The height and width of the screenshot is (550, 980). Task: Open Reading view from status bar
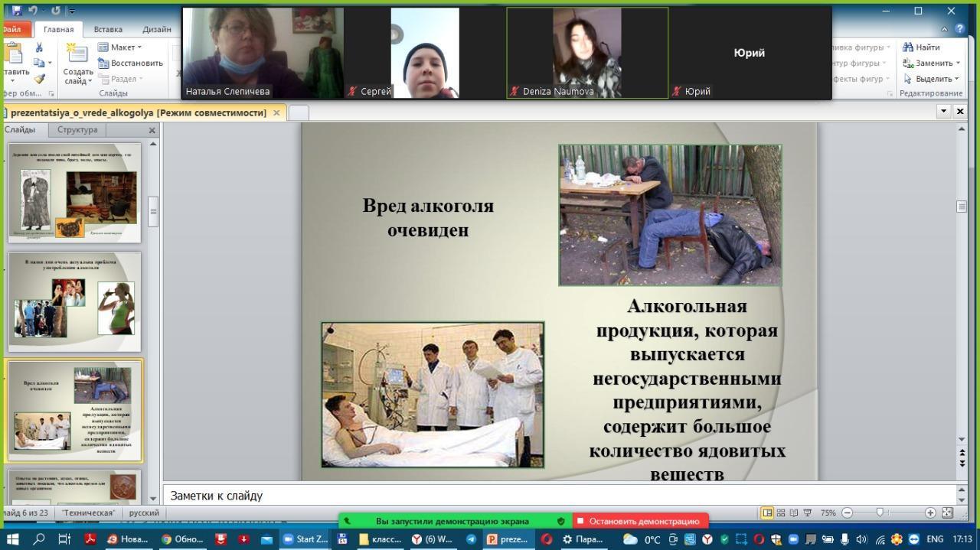794,513
